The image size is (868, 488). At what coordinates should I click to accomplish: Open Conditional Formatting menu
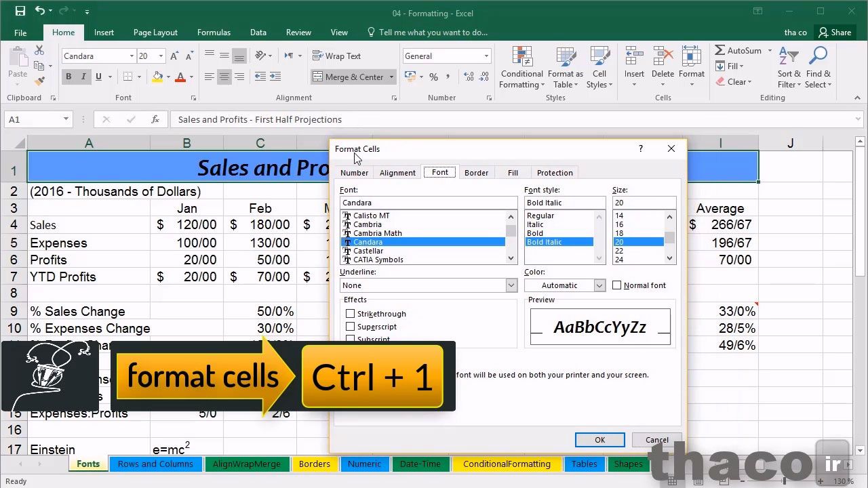pos(521,68)
